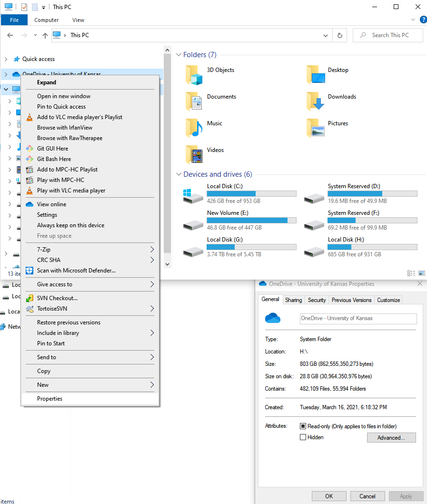Click Cancel in the Properties dialog
The height and width of the screenshot is (504, 427).
click(367, 496)
